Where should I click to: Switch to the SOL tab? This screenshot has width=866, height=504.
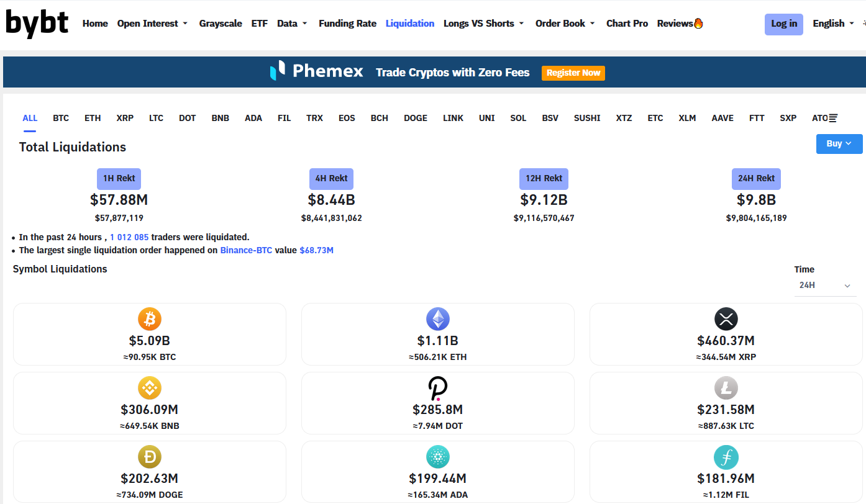click(x=519, y=118)
